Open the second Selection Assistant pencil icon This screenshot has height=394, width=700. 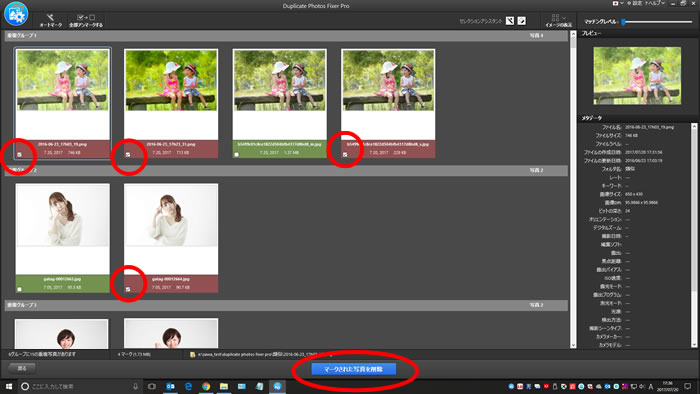point(521,21)
